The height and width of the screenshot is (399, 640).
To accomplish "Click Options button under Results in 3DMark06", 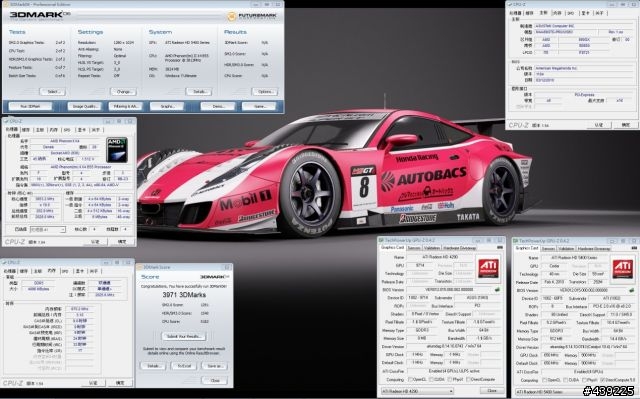I will [x=265, y=91].
